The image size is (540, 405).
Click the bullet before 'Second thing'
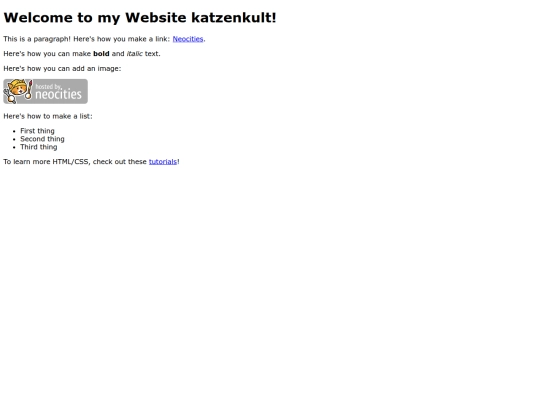(14, 139)
